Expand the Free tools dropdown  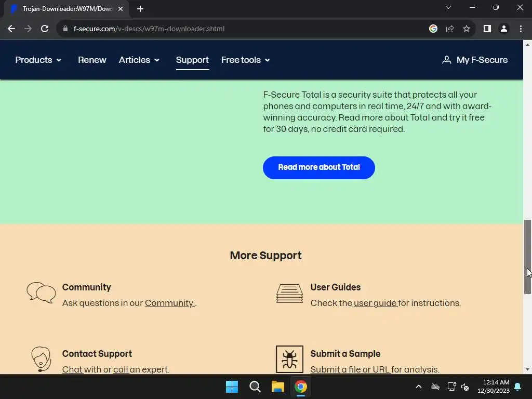point(246,60)
